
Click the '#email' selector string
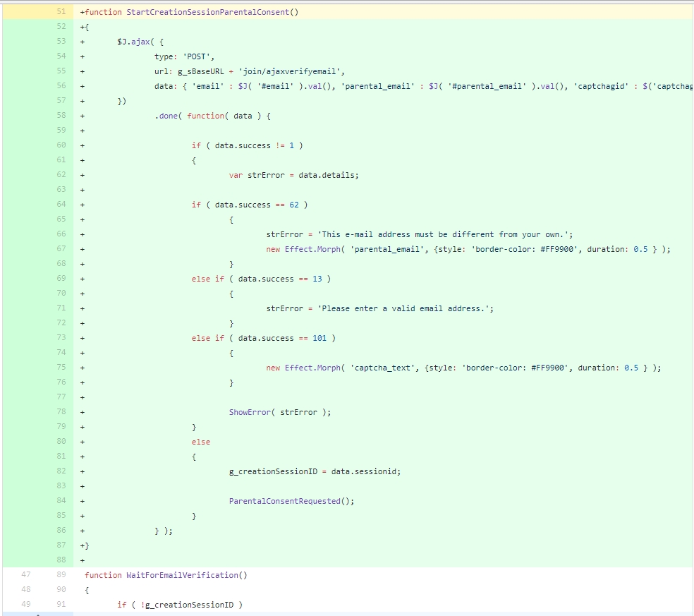275,86
